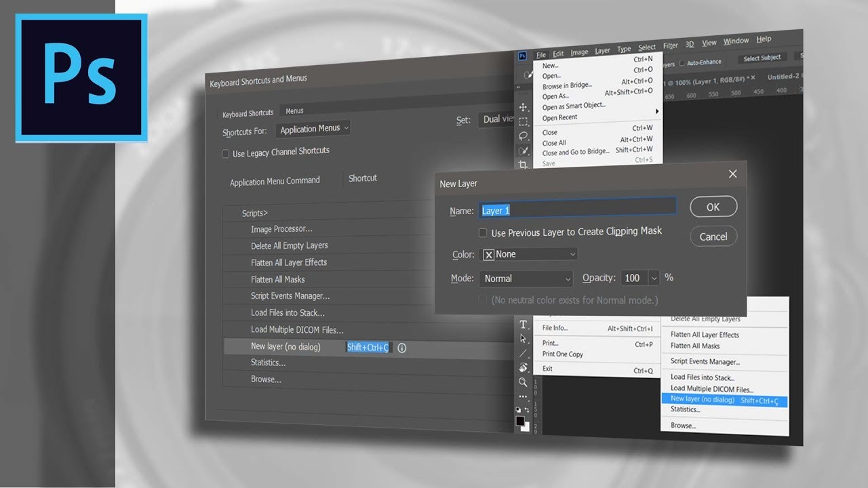The image size is (868, 488).
Task: Select the Zoom magnifier tool
Action: pyautogui.click(x=523, y=382)
